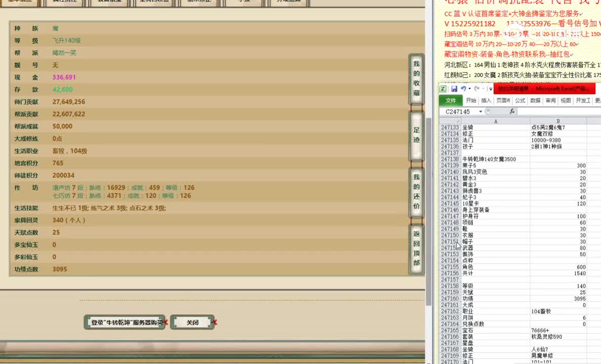Click the 功绩点数 value 3095 on game page
This screenshot has width=601, height=364.
(59, 269)
